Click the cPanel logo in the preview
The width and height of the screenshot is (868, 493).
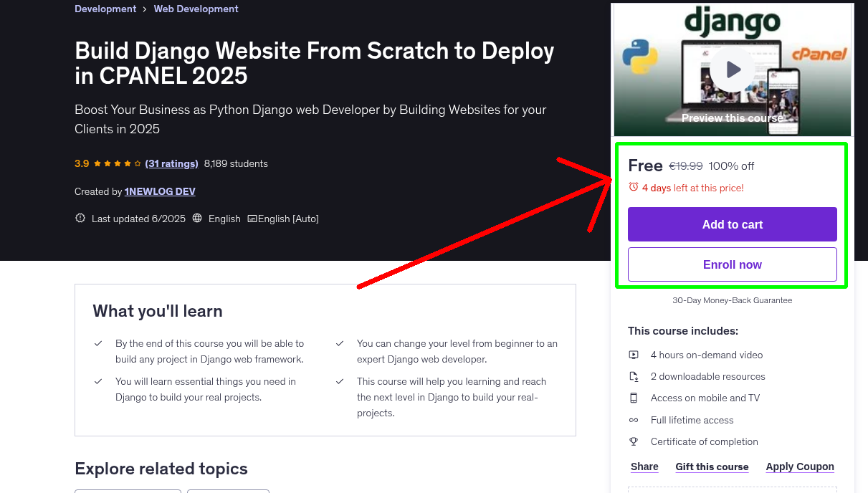[819, 54]
